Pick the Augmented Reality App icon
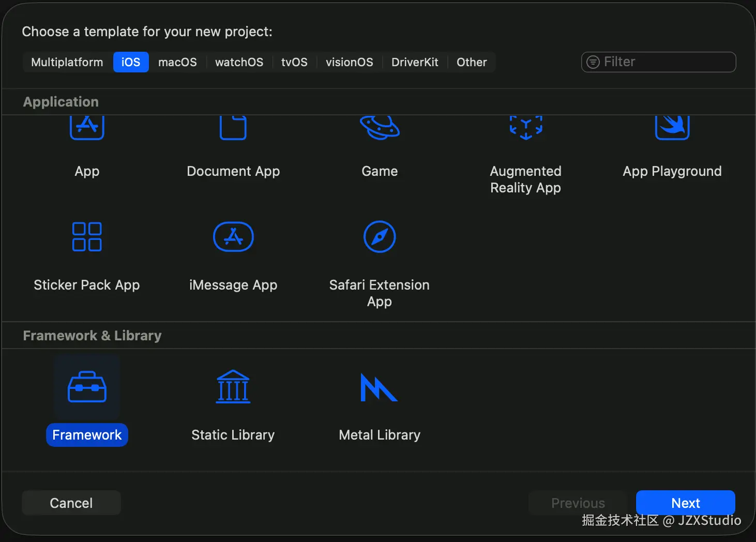Image resolution: width=756 pixels, height=542 pixels. pos(526,128)
